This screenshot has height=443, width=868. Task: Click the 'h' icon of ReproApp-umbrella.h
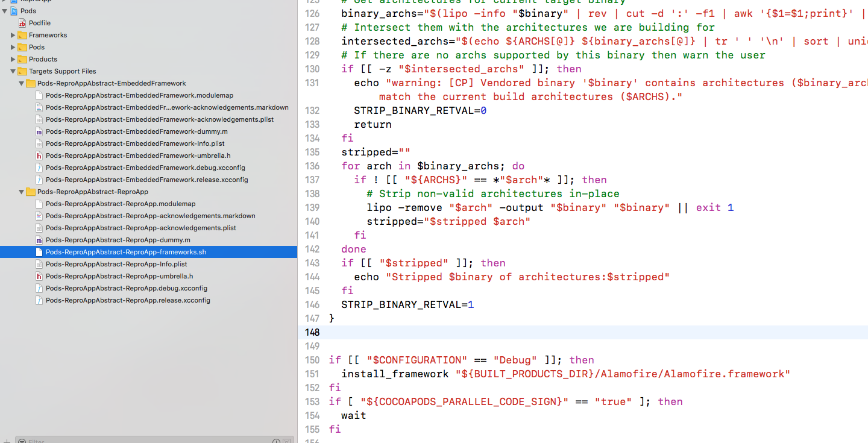click(39, 276)
